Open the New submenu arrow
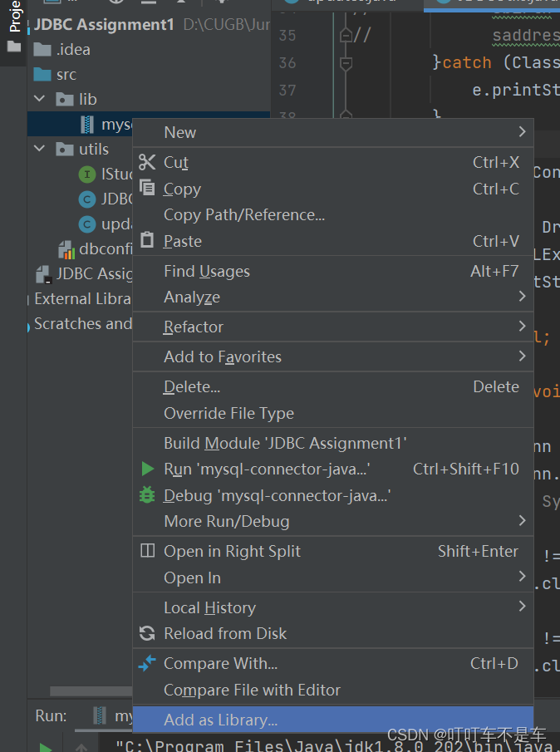This screenshot has width=560, height=752. pos(522,131)
